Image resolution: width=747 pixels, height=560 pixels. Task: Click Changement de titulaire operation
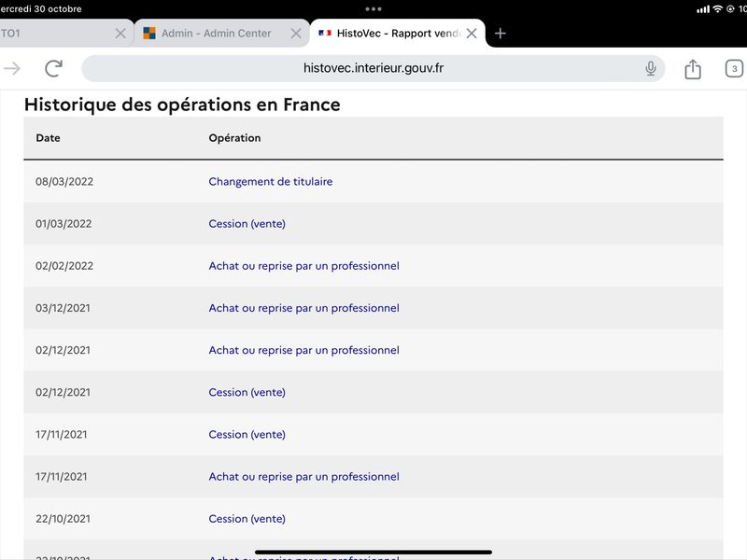[x=271, y=181]
